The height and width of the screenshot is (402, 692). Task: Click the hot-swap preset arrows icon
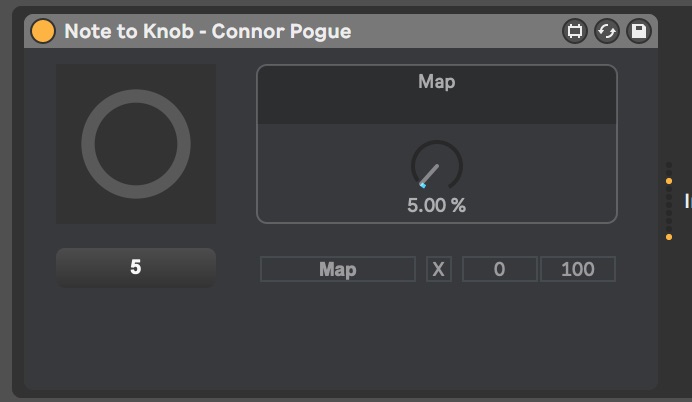[607, 31]
